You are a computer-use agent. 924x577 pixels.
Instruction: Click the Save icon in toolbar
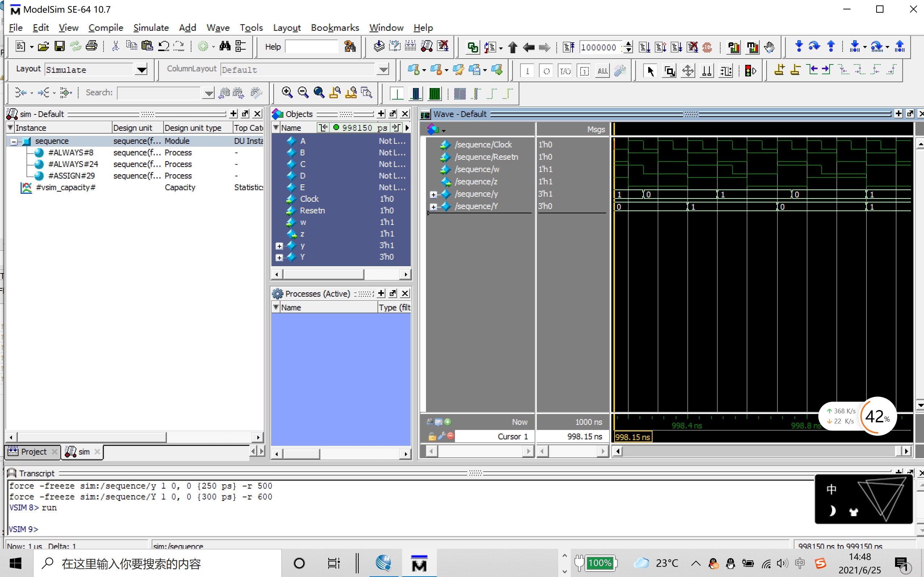59,46
